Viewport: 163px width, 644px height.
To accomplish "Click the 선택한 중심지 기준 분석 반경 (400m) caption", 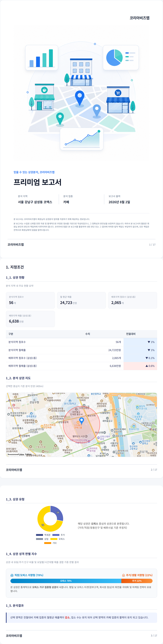I will [25, 386].
